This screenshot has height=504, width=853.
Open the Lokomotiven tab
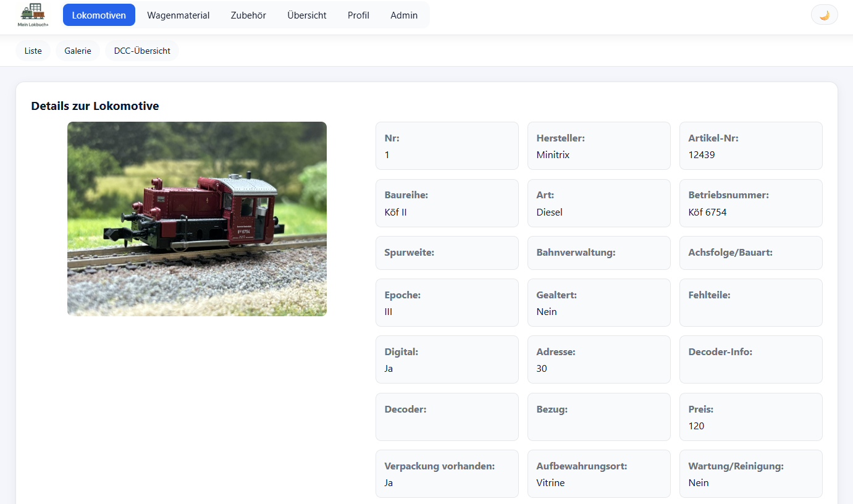coord(99,15)
